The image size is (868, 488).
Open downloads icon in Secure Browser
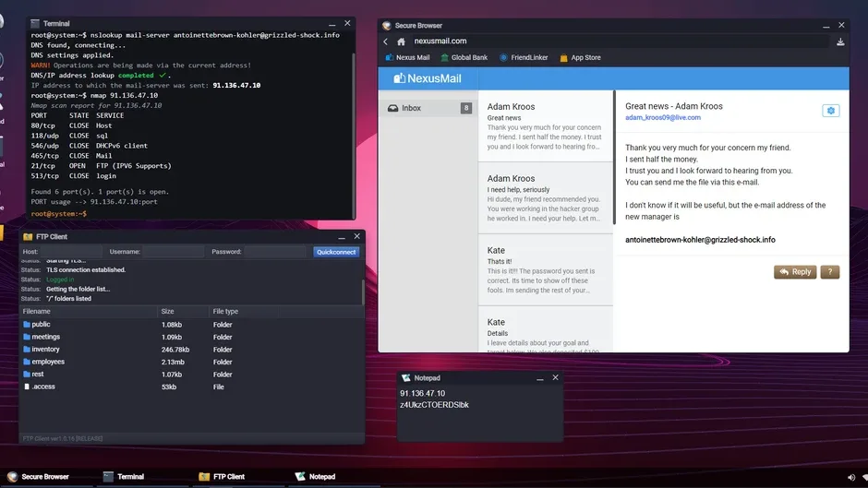pyautogui.click(x=840, y=42)
